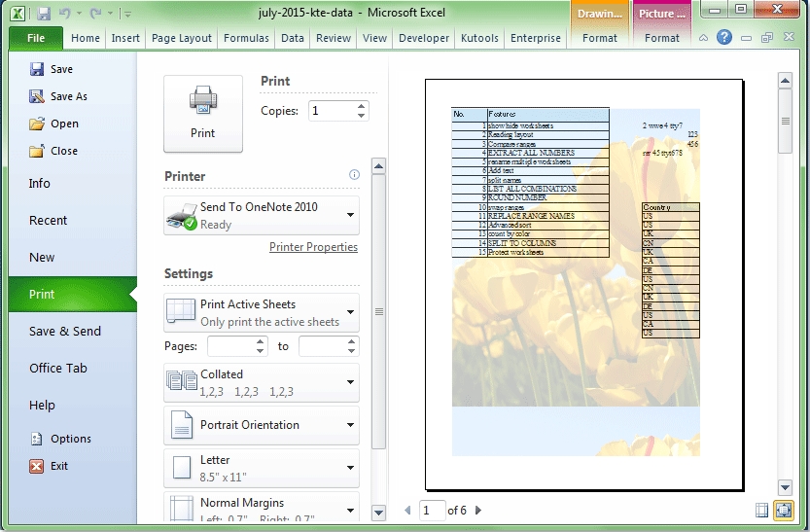Increase number of copies with the up arrow

[362, 106]
